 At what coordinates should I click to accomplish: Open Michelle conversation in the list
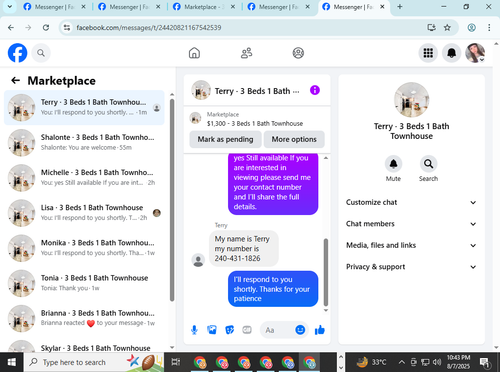84,178
